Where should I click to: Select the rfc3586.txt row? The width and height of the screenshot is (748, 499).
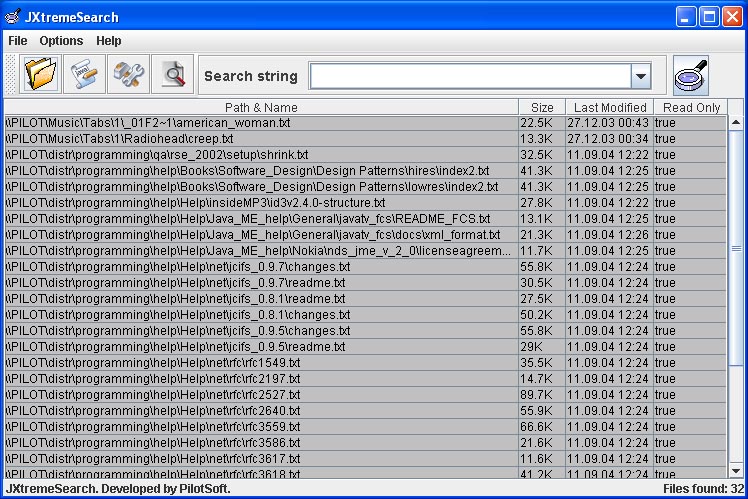click(365, 443)
